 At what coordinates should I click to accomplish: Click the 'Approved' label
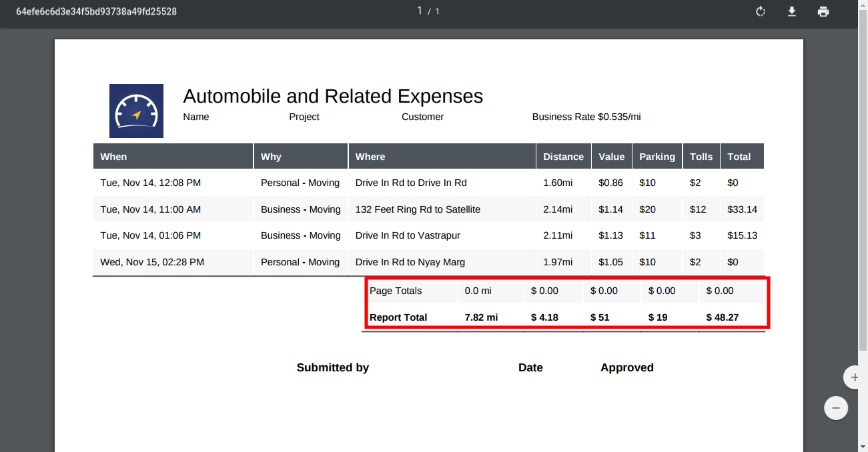(x=627, y=367)
